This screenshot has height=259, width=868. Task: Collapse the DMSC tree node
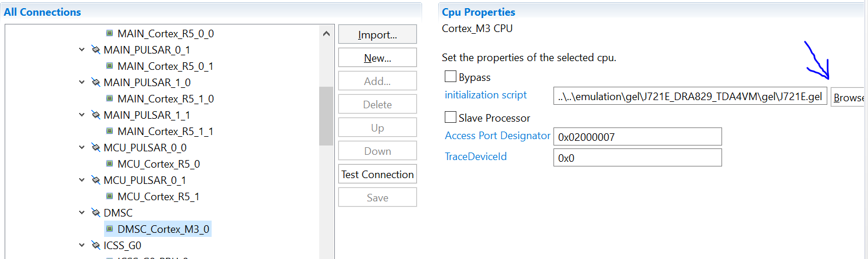click(82, 213)
